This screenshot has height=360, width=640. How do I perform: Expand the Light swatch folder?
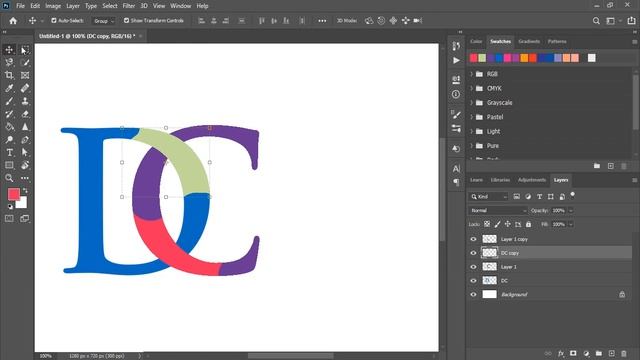point(472,131)
